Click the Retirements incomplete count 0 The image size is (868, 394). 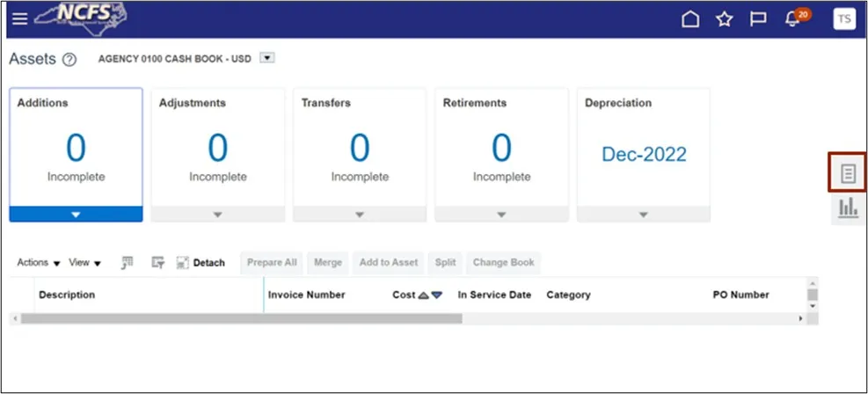(x=501, y=149)
